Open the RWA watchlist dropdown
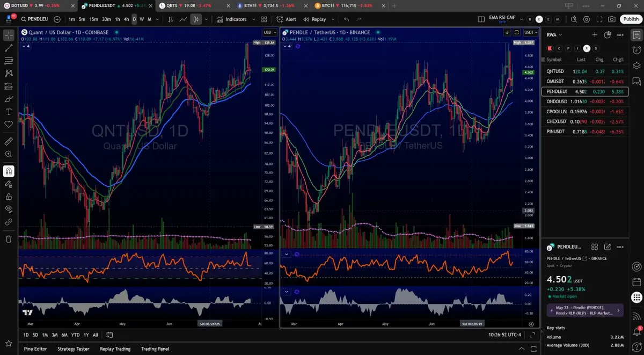This screenshot has width=644, height=355. [x=554, y=35]
